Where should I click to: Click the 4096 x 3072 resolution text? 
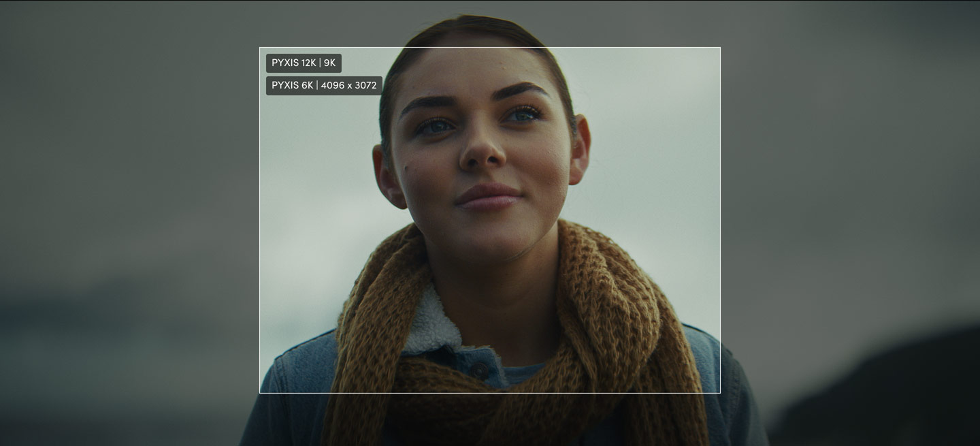click(x=348, y=86)
